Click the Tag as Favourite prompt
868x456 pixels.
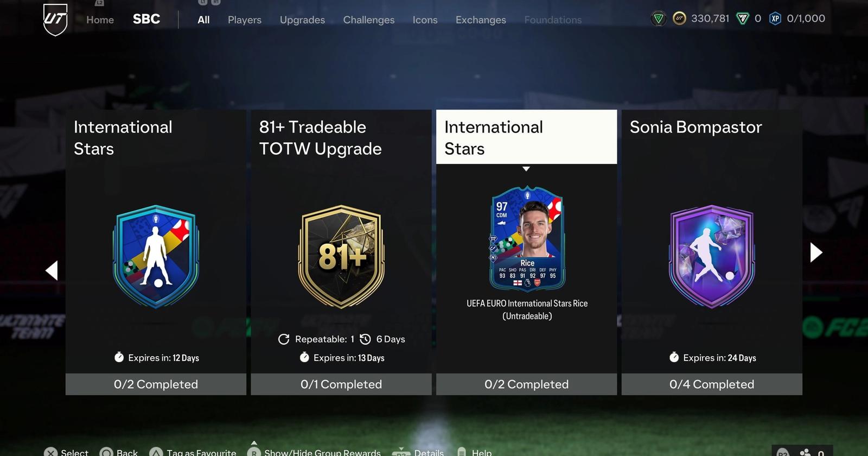(193, 452)
